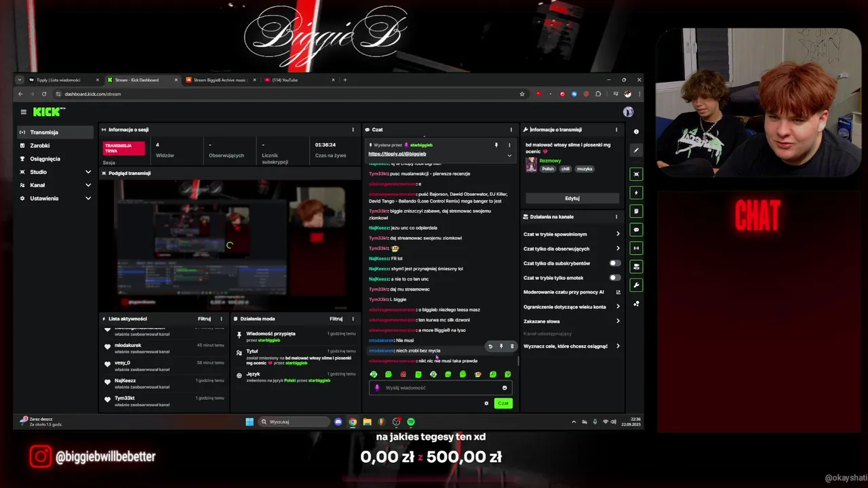Open the Czat panel three-dot menu
The height and width of the screenshot is (488, 868).
511,129
